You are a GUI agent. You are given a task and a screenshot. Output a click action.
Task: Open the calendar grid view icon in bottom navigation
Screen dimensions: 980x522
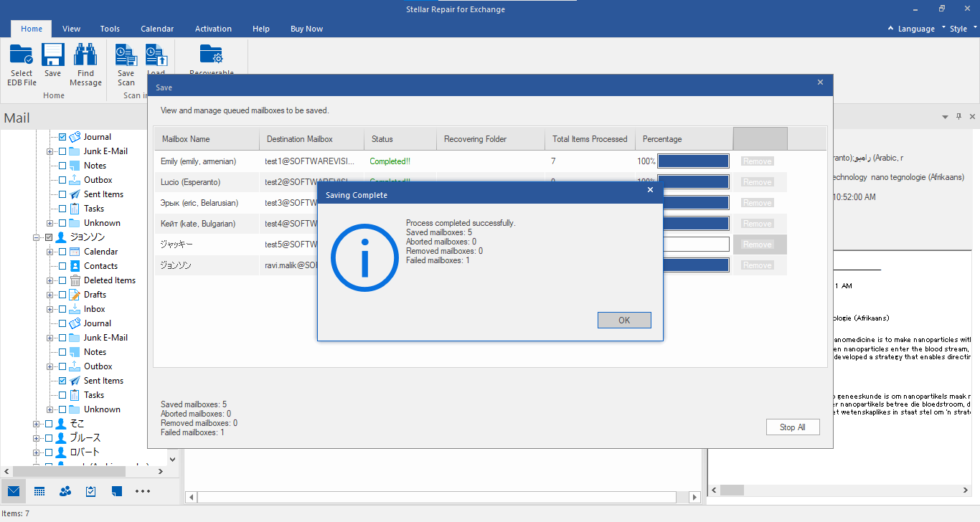pos(39,491)
